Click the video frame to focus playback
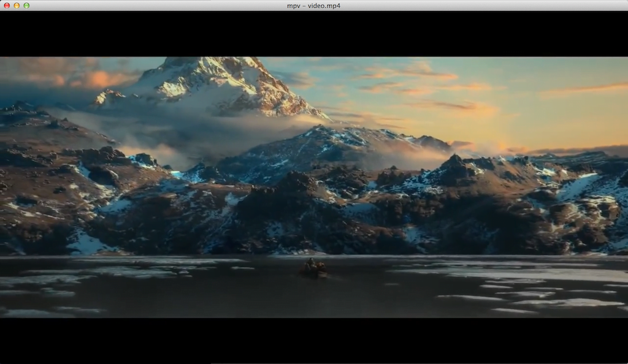Image resolution: width=628 pixels, height=364 pixels. (x=314, y=187)
